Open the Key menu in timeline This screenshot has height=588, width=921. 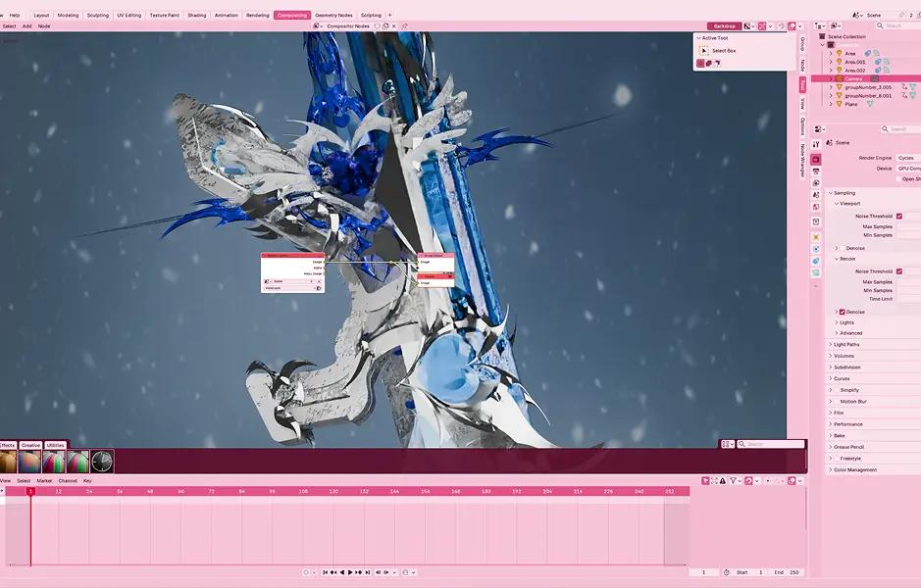pos(87,480)
